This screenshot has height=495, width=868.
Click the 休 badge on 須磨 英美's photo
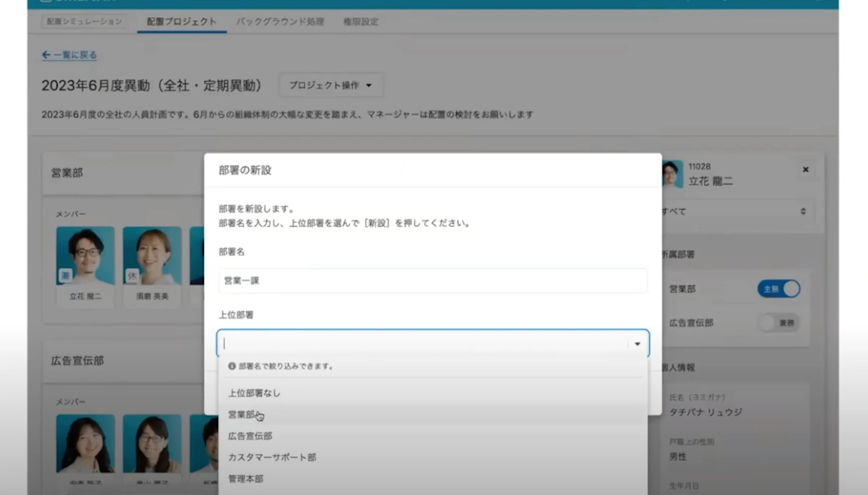132,276
